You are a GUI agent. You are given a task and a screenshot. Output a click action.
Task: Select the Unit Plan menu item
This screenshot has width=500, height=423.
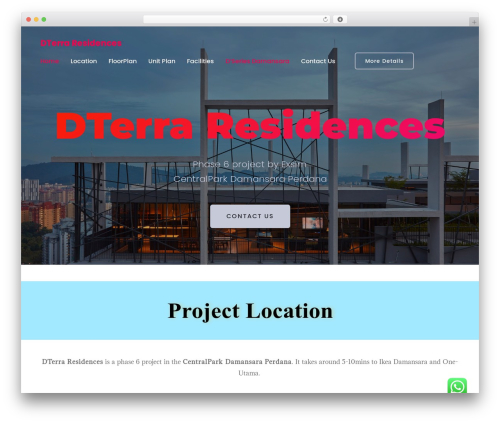coord(162,61)
